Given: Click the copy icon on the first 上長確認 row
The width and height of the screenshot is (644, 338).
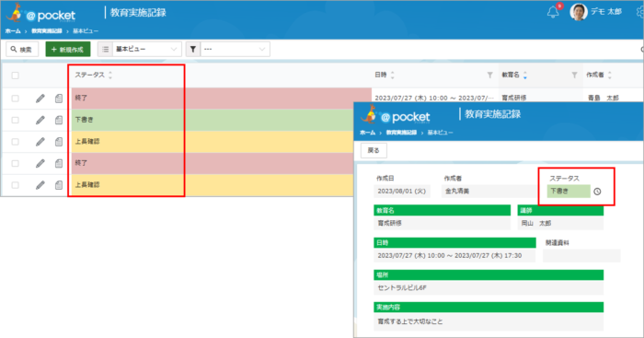Looking at the screenshot, I should pos(59,142).
